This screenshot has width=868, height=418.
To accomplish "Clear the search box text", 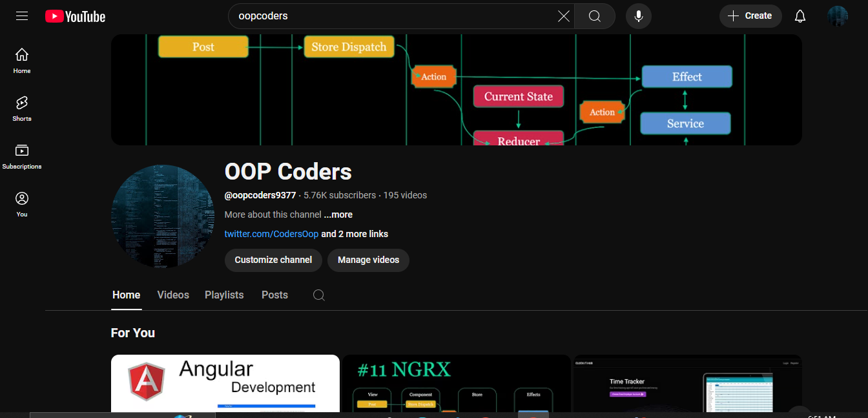I will coord(563,16).
